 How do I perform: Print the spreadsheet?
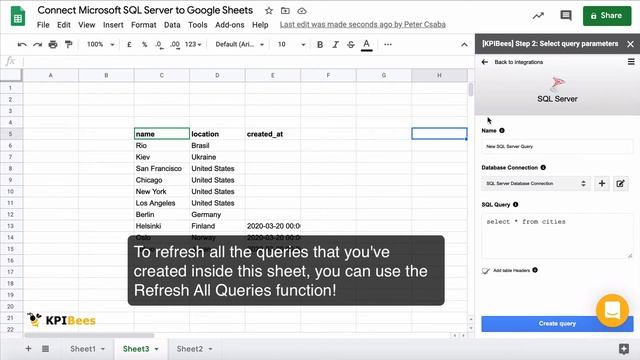click(53, 44)
